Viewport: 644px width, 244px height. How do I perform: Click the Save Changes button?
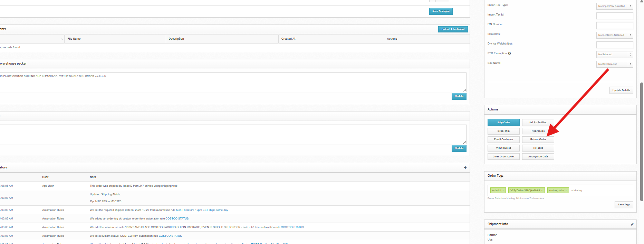pyautogui.click(x=441, y=11)
